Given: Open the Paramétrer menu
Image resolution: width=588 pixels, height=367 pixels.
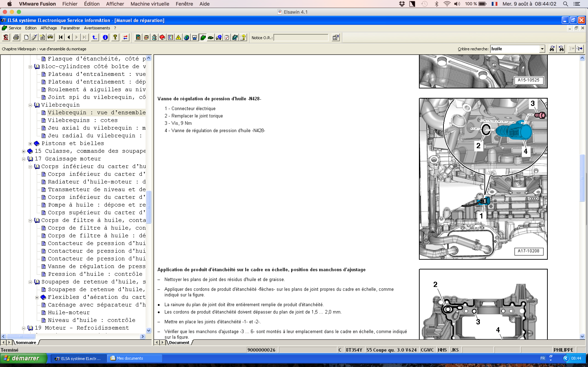Looking at the screenshot, I should (x=70, y=28).
